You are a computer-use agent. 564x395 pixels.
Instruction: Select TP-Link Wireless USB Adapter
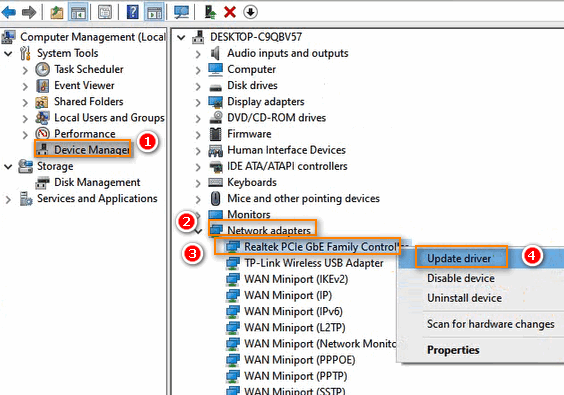(314, 263)
